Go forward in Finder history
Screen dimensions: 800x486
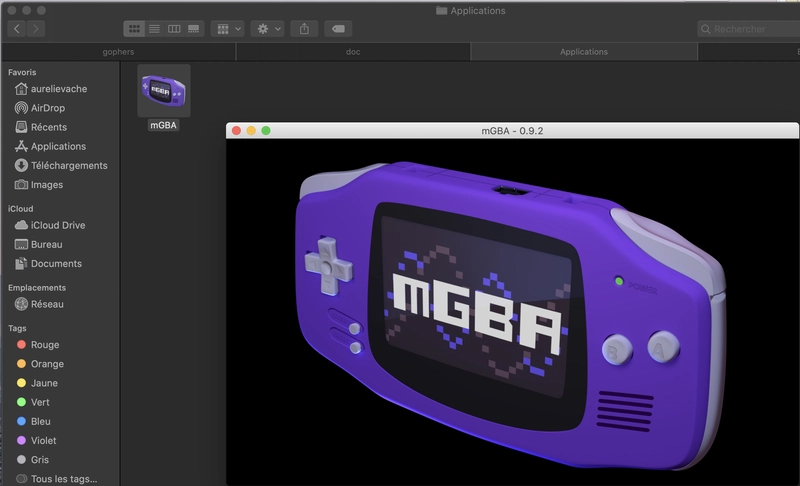point(36,29)
